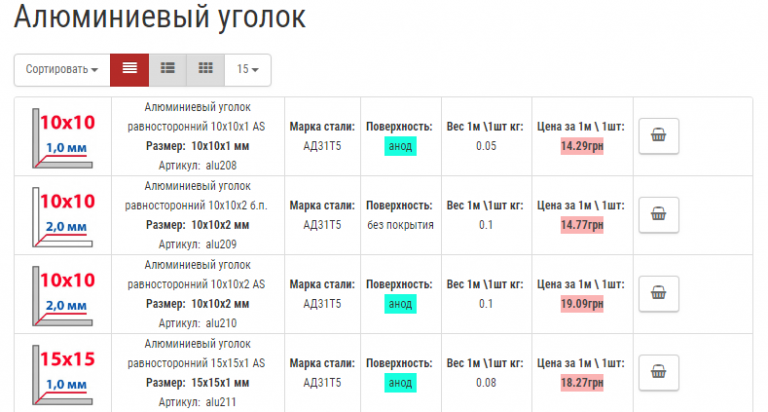768x412 pixels.
Task: Add alu211 angle to cart
Action: 658,371
